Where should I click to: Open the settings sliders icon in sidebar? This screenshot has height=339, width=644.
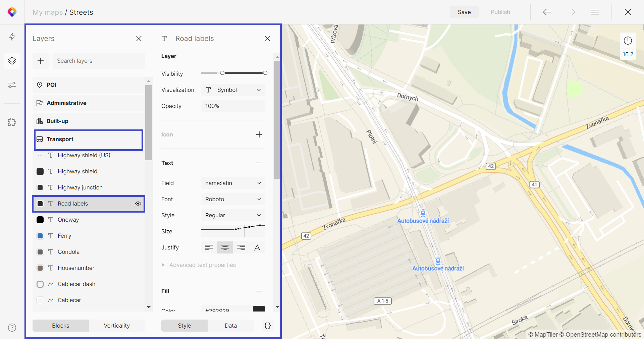pyautogui.click(x=12, y=85)
